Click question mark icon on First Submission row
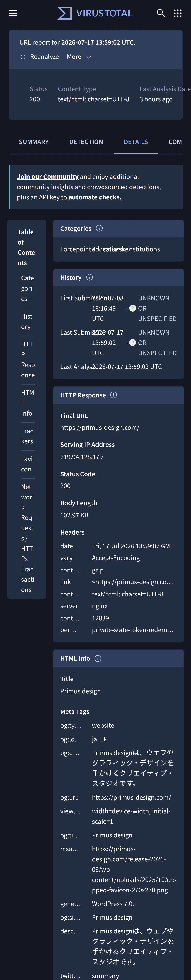Viewport: 191px width, 980px height. [x=132, y=309]
